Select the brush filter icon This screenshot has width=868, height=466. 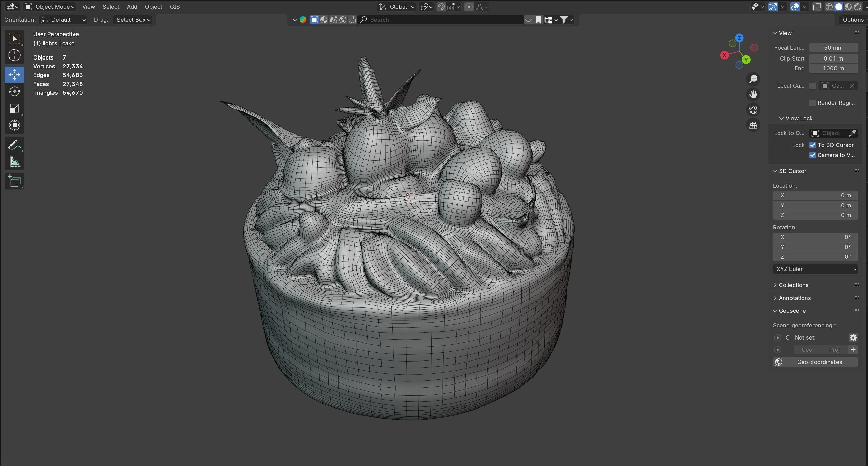tap(352, 20)
